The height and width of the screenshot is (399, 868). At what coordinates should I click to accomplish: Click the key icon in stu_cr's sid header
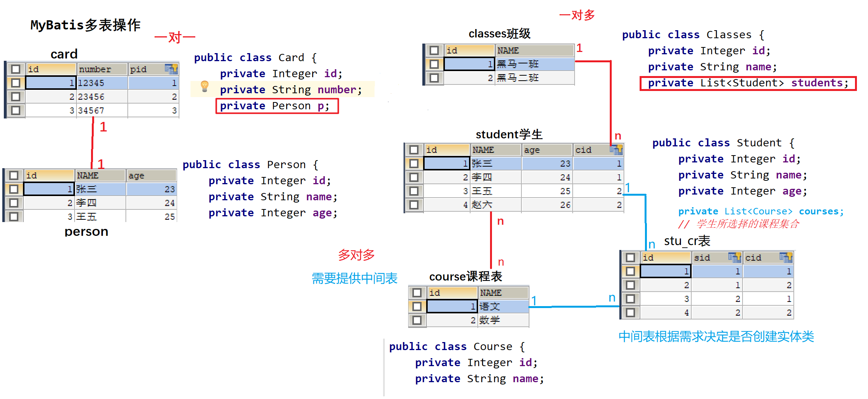tap(734, 257)
